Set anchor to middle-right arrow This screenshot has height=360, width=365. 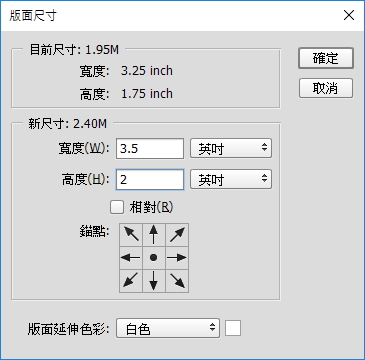(x=177, y=258)
